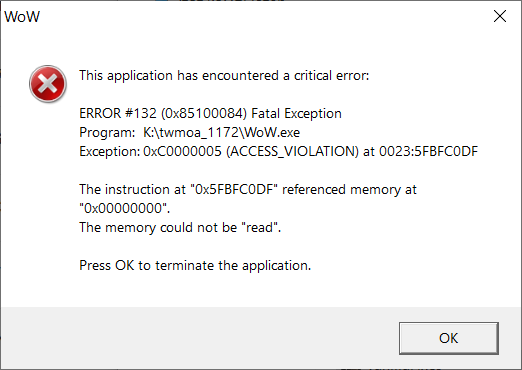Viewport: 522px width, 370px height.
Task: Click the gray footer area beside OK
Action: pos(200,338)
